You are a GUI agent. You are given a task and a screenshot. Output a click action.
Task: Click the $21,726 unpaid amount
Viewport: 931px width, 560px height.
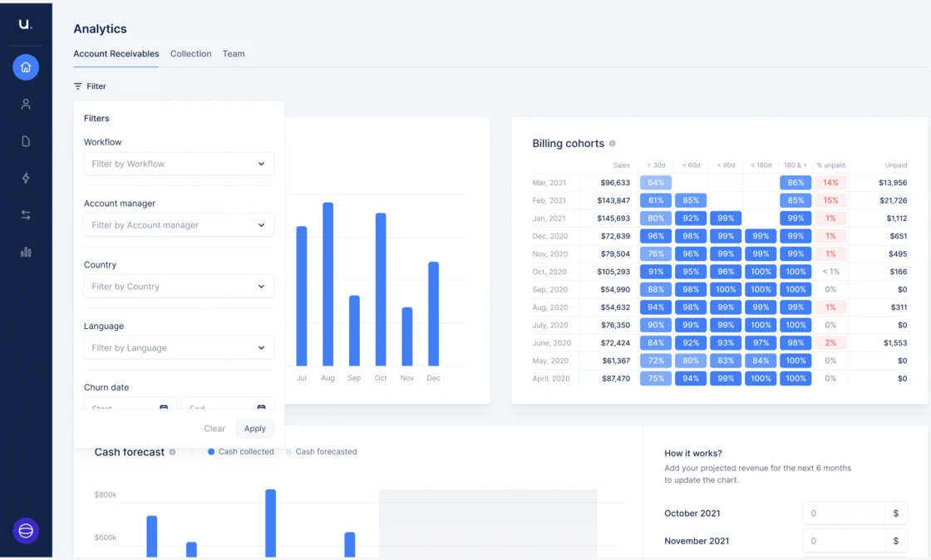893,200
